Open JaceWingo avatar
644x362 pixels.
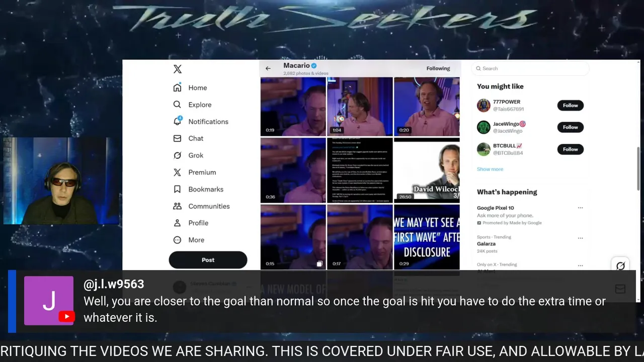click(484, 127)
